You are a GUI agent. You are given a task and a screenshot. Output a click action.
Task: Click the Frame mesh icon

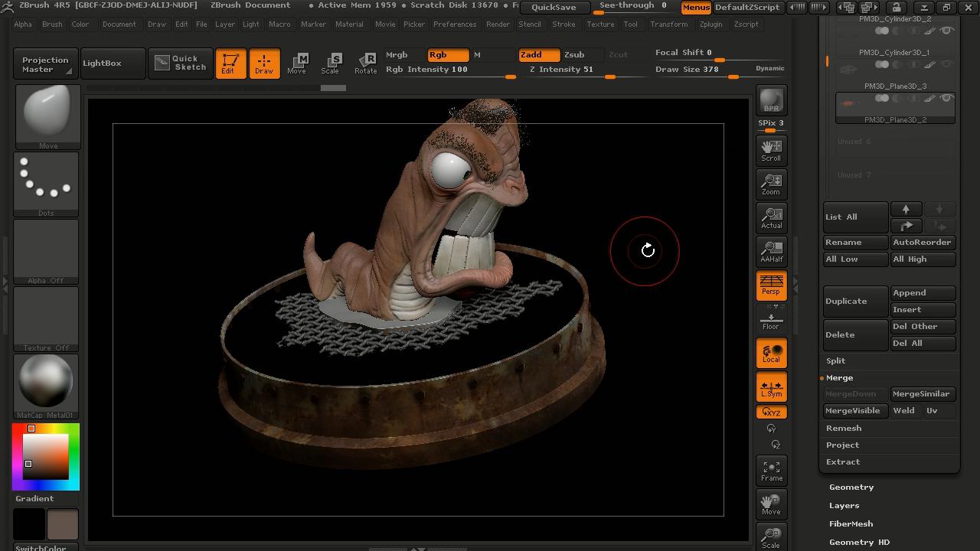pos(771,471)
